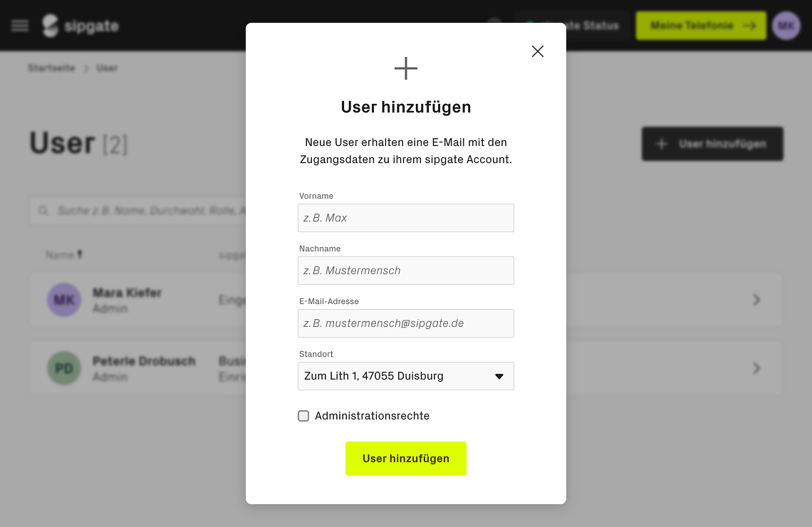Go to Startseite breadcrumb
The height and width of the screenshot is (527, 812).
coord(51,68)
